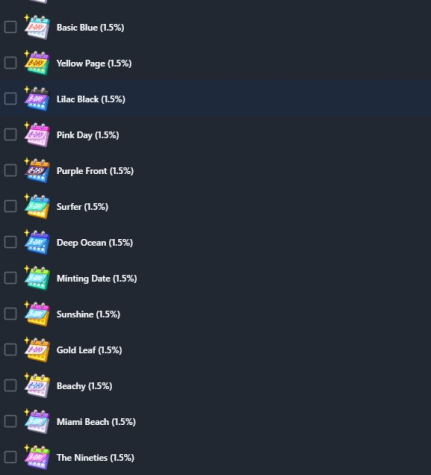Click the Purple Front calendar icon
Viewport: 431px width, 475px height.
tap(37, 170)
